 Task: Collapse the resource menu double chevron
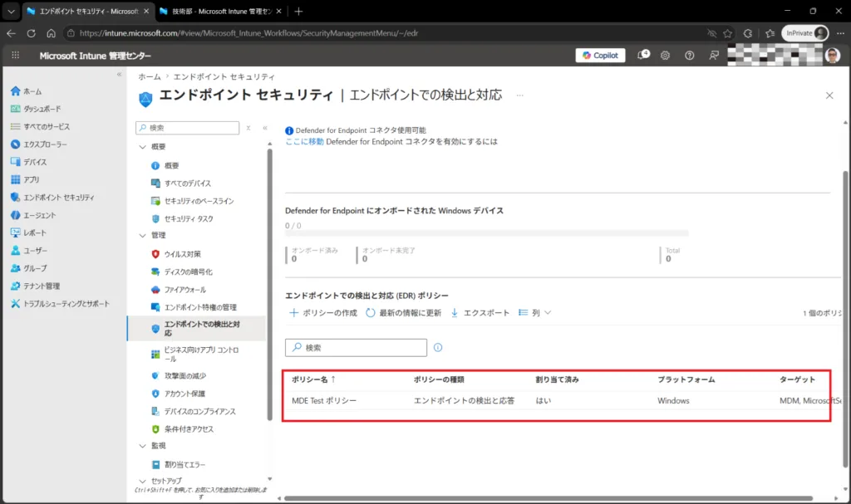pyautogui.click(x=265, y=128)
